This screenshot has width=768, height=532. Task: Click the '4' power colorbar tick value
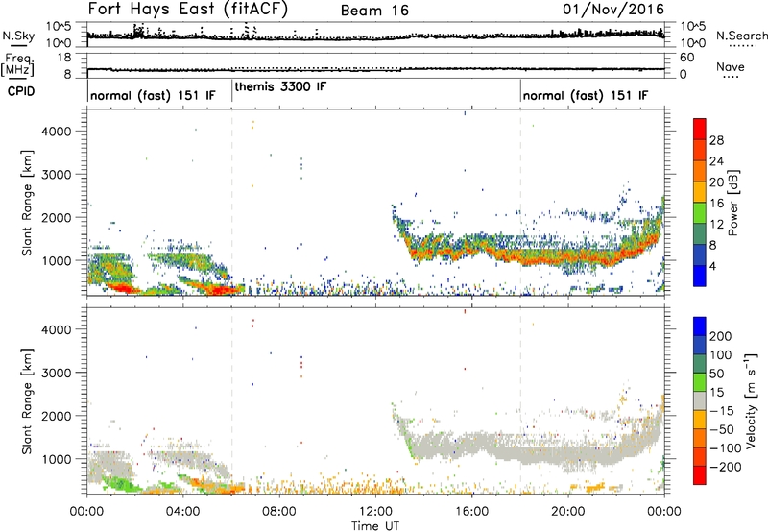[x=712, y=266]
